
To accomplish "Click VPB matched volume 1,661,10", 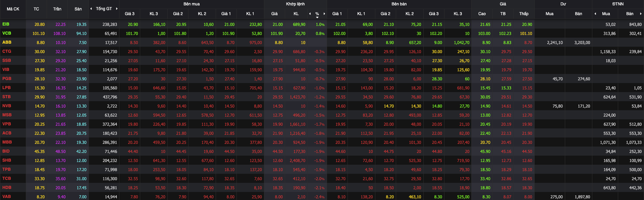I will pos(298,124).
